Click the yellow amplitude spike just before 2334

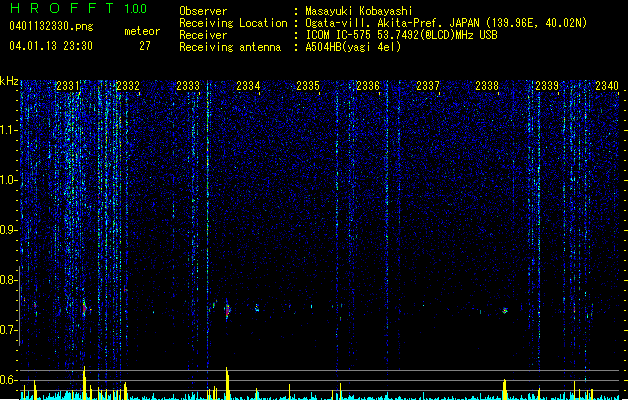(227, 383)
